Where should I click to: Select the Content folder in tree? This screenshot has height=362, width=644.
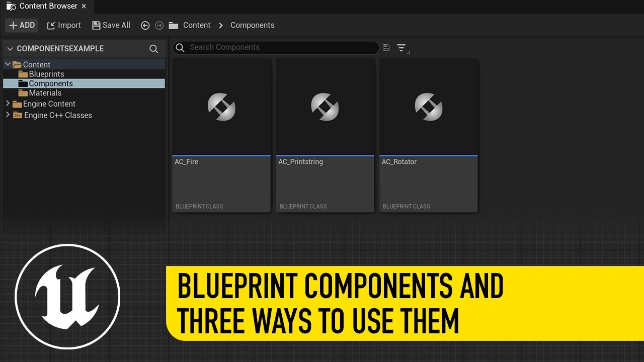click(84, 64)
